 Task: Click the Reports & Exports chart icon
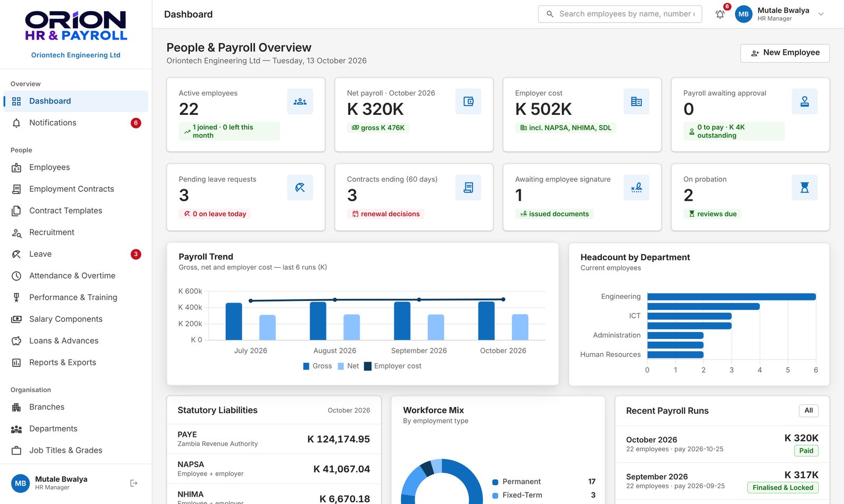coord(16,363)
